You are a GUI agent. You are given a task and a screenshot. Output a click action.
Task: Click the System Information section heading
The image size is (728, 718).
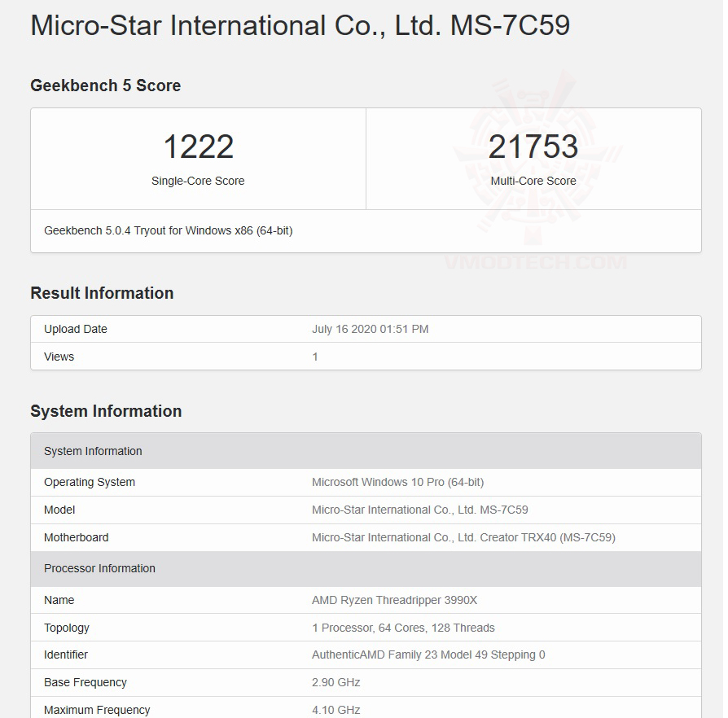click(106, 411)
